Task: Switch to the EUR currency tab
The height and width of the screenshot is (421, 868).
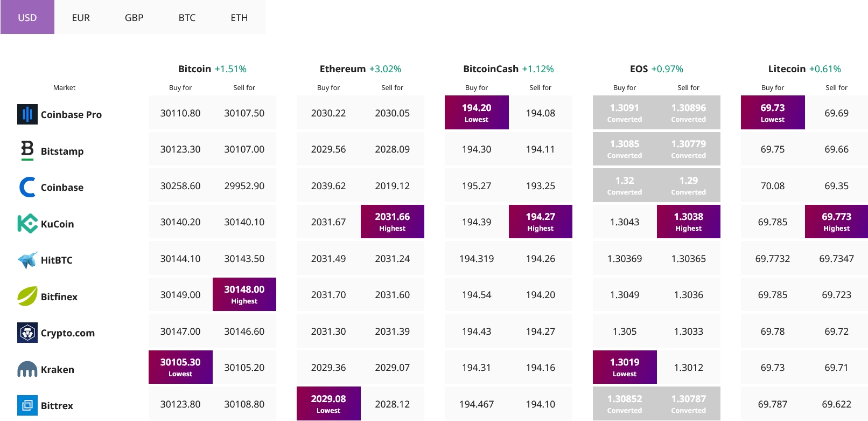Action: pyautogui.click(x=81, y=17)
